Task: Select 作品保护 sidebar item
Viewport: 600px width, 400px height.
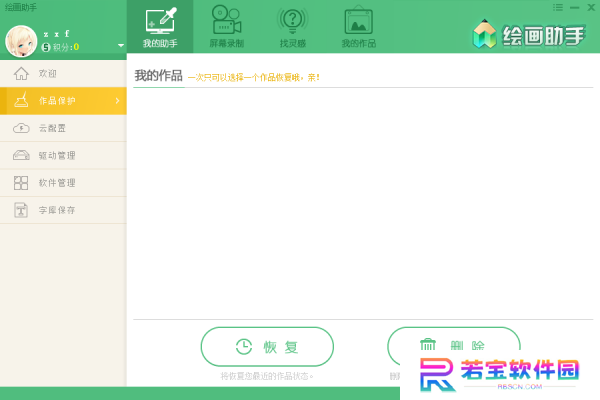Action: coord(63,101)
